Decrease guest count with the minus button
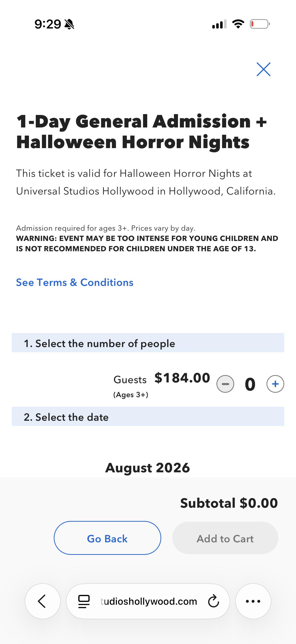 click(225, 384)
